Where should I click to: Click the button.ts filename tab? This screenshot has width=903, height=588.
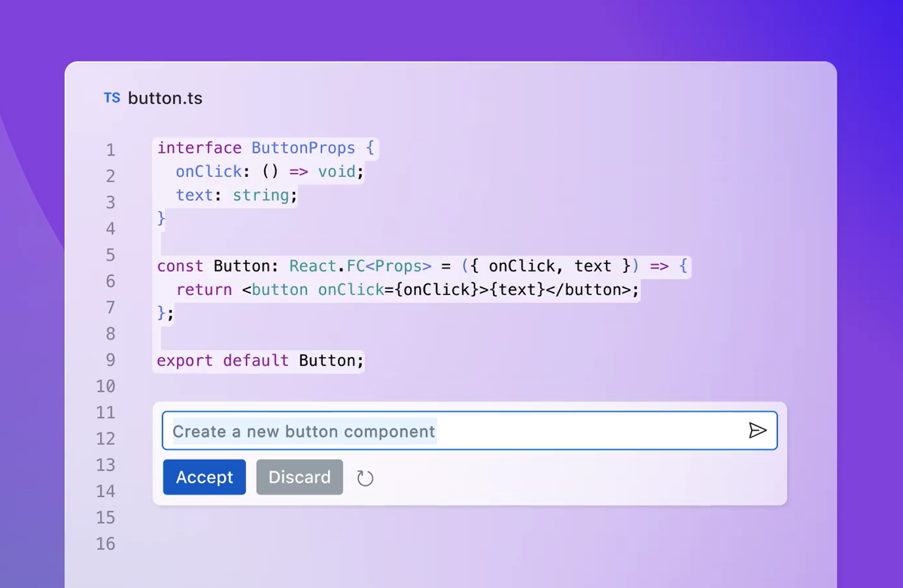coord(165,98)
